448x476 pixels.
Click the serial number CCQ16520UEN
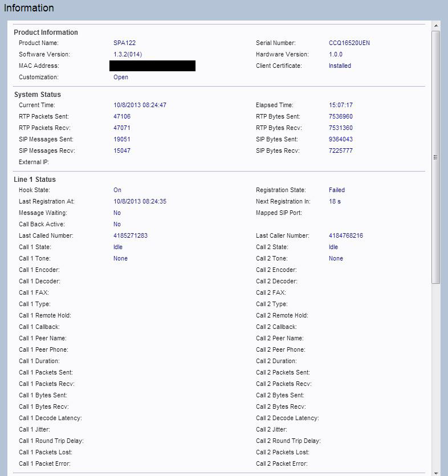349,43
